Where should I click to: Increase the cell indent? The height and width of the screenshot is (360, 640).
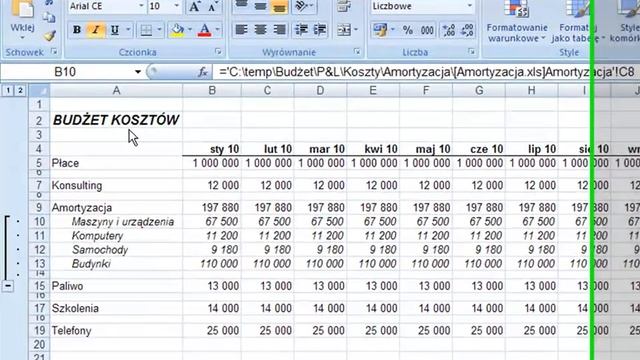click(x=320, y=30)
